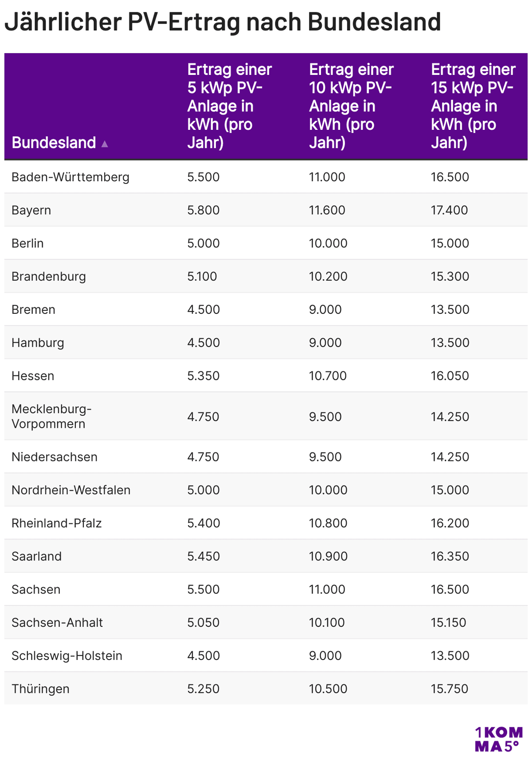
Task: Click Hessen's 5.350 value
Action: pos(203,376)
